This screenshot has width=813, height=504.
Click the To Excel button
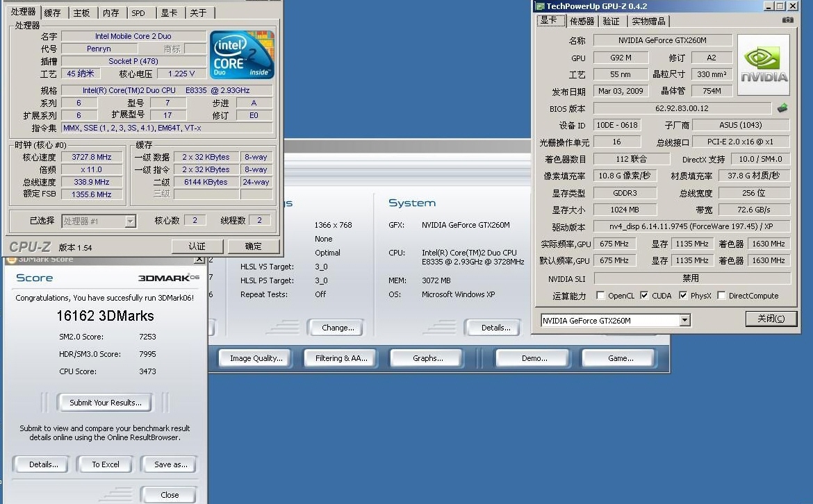105,464
